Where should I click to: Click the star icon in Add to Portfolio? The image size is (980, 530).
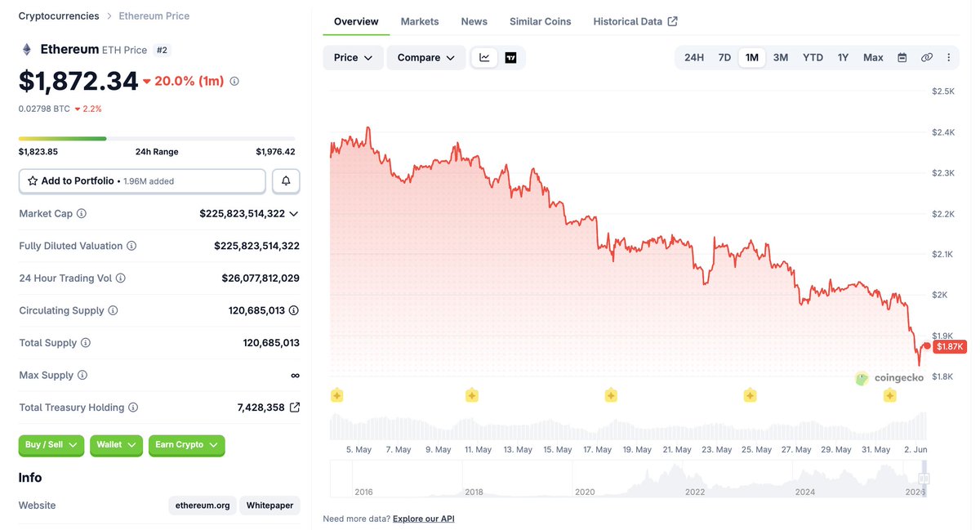point(33,180)
